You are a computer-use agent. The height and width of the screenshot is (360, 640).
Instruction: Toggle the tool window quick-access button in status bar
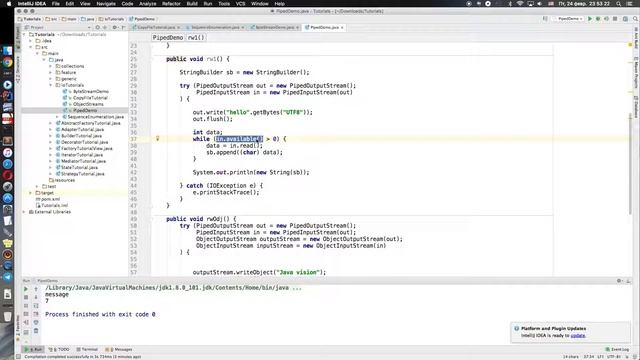(18, 357)
